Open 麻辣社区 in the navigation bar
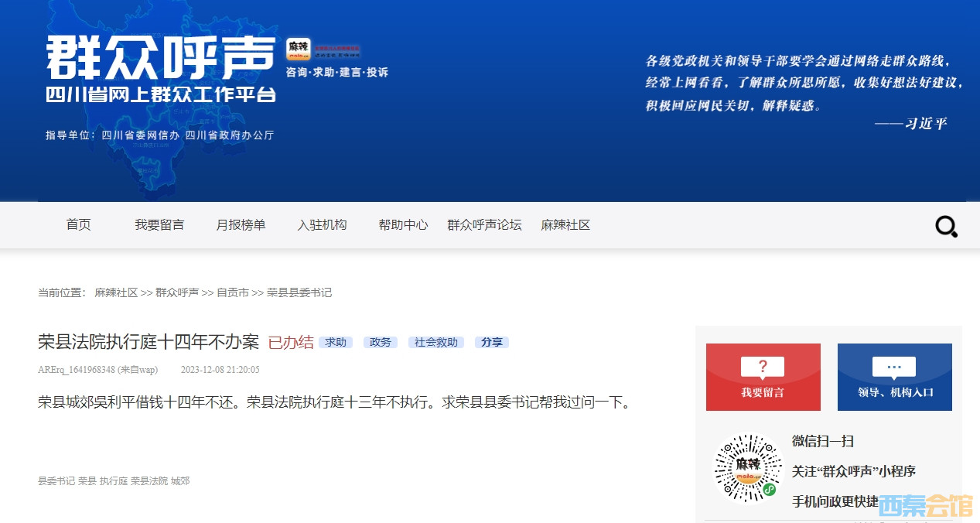This screenshot has height=523, width=980. 565,225
